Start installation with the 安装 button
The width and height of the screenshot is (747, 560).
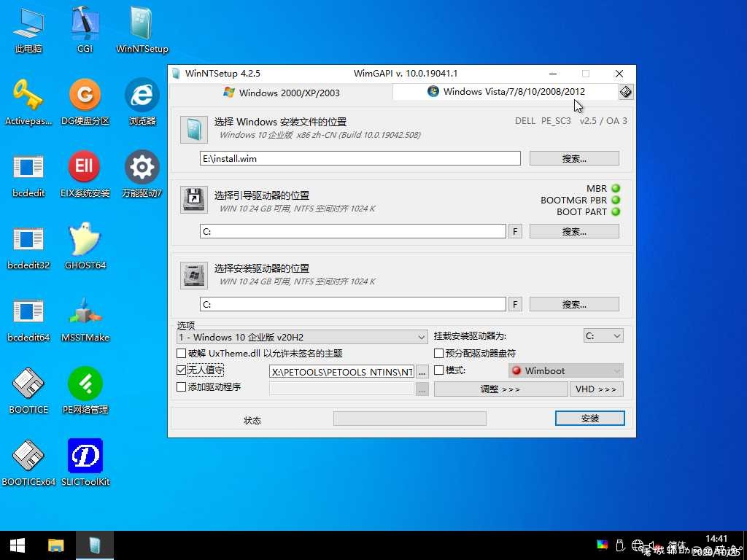click(x=589, y=418)
